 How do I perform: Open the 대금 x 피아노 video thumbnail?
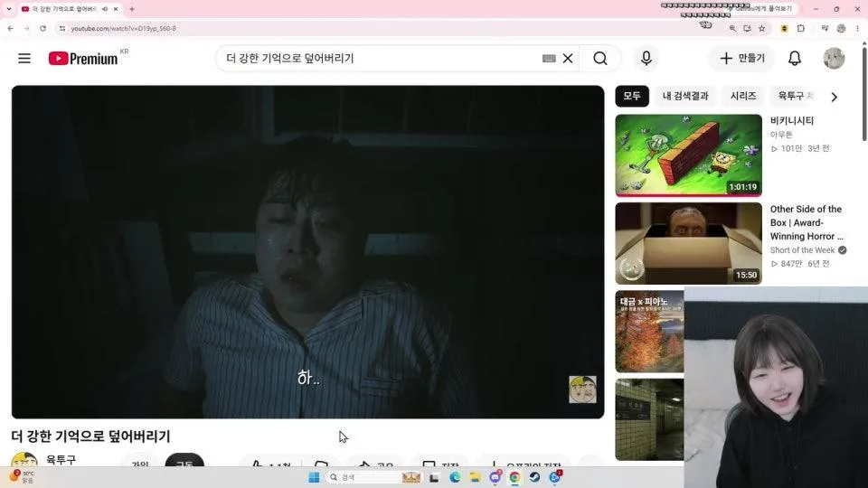(x=649, y=332)
